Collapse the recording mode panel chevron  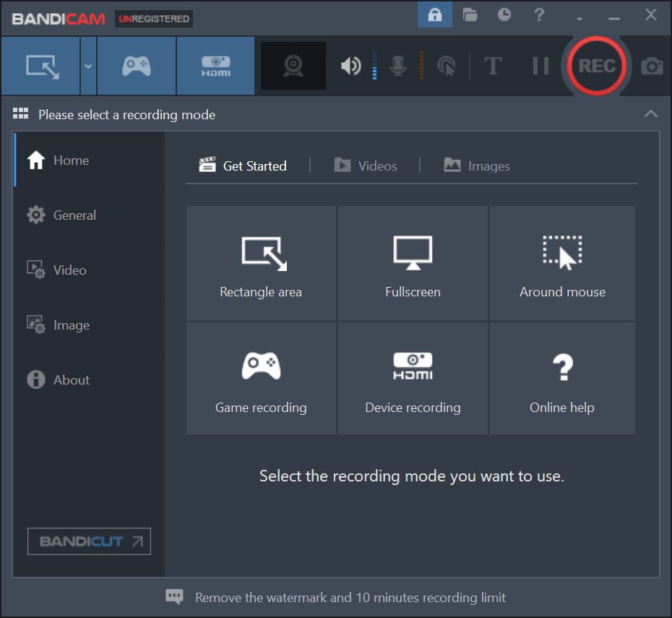pos(650,114)
